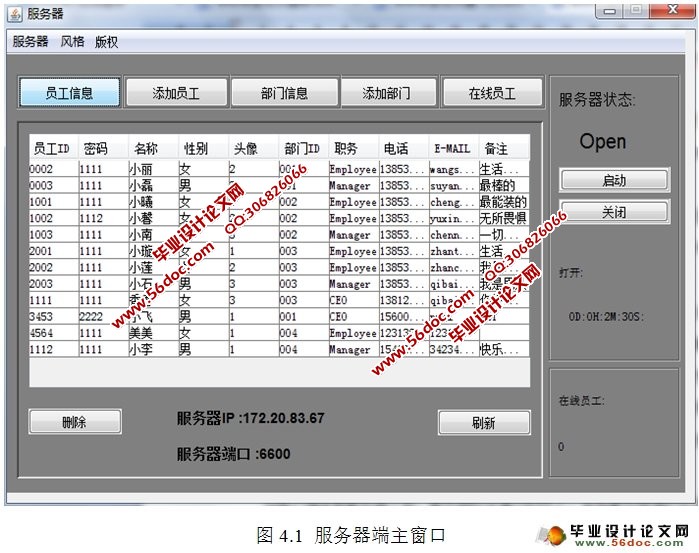Open the 服务器 menu
699x553 pixels.
30,42
